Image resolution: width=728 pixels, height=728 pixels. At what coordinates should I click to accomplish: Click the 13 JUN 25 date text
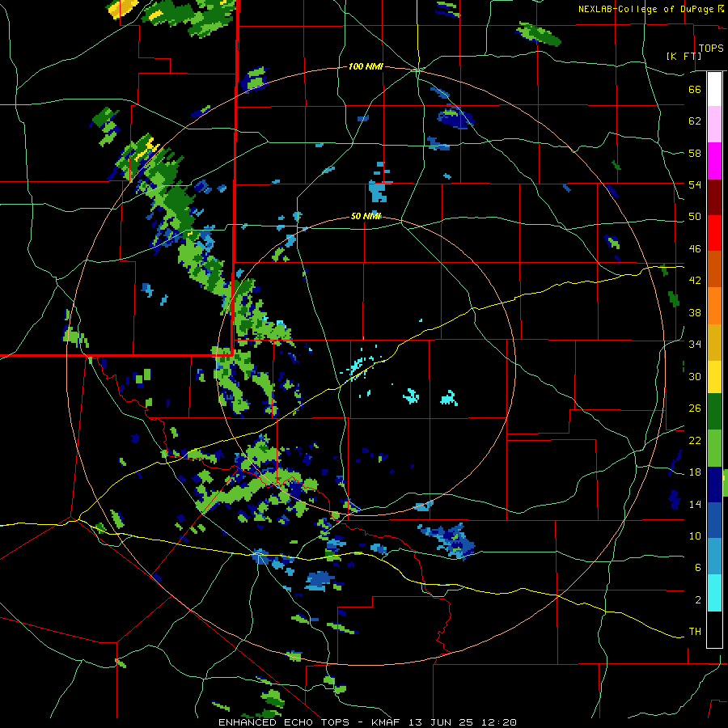click(x=441, y=722)
